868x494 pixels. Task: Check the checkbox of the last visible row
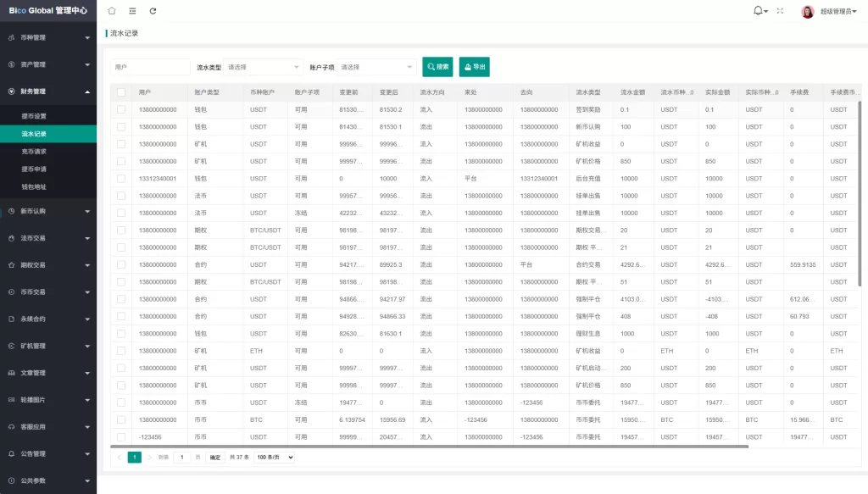(120, 436)
